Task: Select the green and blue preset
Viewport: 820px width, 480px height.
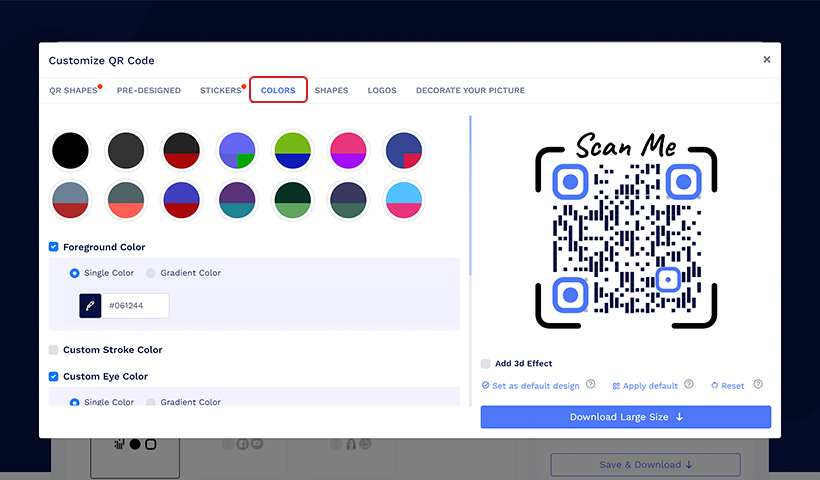Action: tap(292, 151)
